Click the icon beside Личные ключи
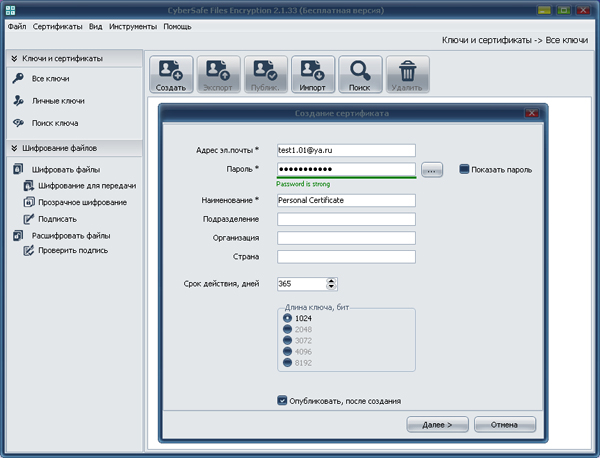 (x=18, y=101)
